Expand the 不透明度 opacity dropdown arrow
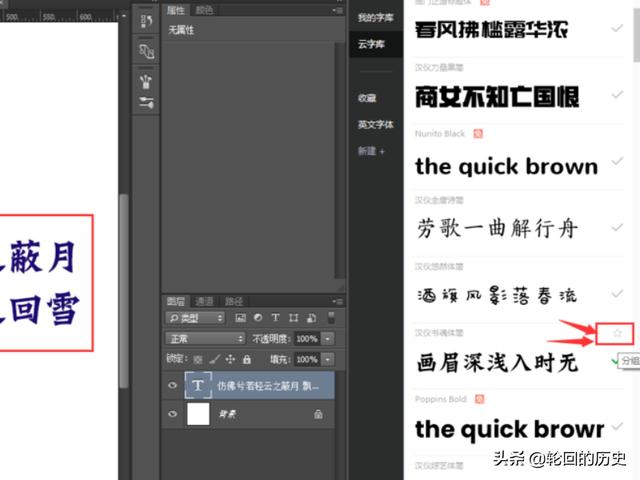Viewport: 640px width, 480px height. click(327, 339)
